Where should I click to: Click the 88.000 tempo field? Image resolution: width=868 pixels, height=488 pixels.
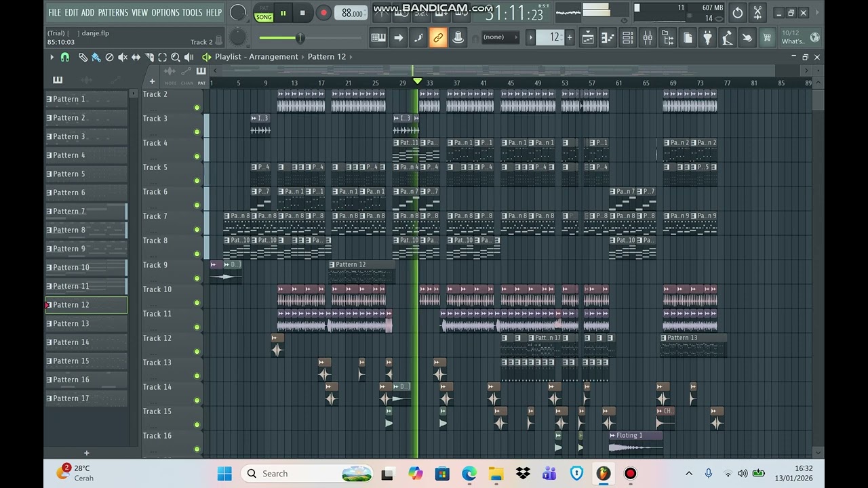(352, 13)
